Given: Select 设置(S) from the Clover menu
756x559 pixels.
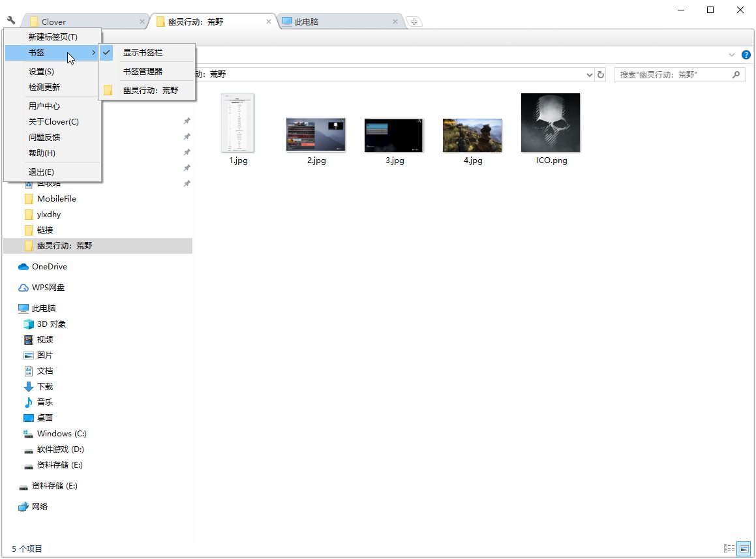Looking at the screenshot, I should coord(41,72).
